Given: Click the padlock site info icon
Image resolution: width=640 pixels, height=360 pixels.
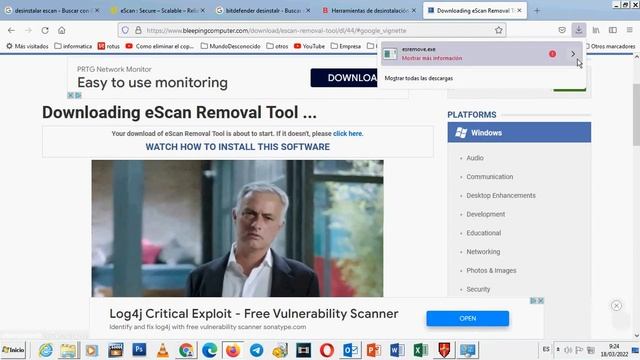Looking at the screenshot, I should (x=138, y=30).
